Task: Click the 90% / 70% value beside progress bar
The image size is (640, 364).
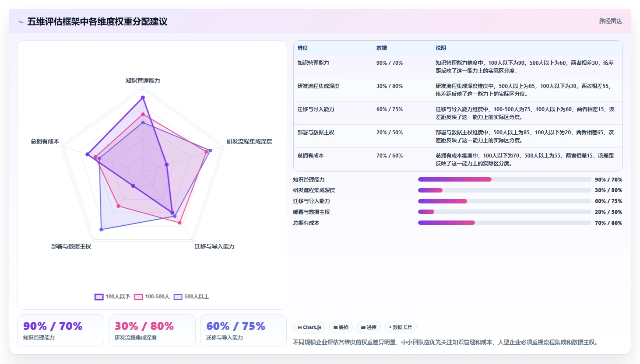Action: (608, 180)
